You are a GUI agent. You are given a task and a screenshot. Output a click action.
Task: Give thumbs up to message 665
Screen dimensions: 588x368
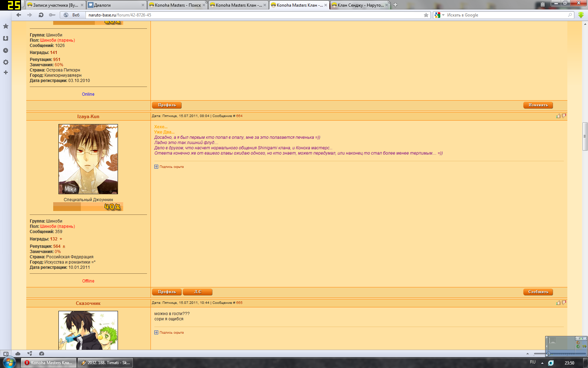click(x=558, y=303)
